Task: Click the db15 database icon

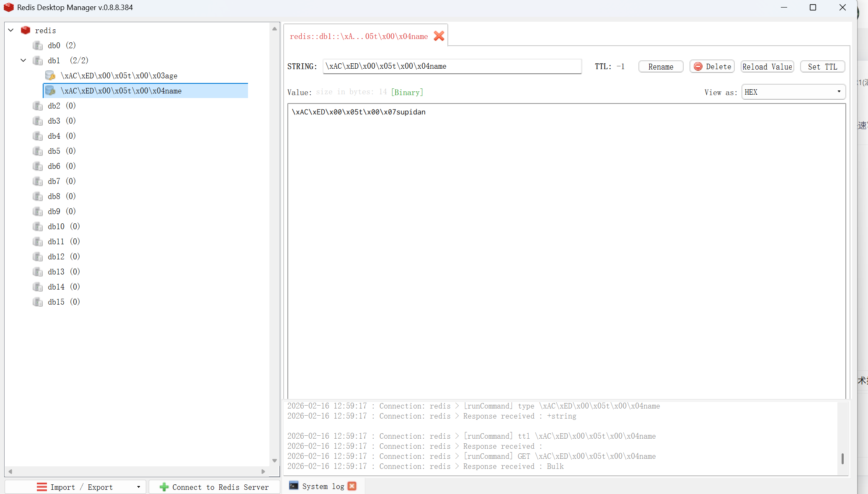Action: click(x=38, y=302)
